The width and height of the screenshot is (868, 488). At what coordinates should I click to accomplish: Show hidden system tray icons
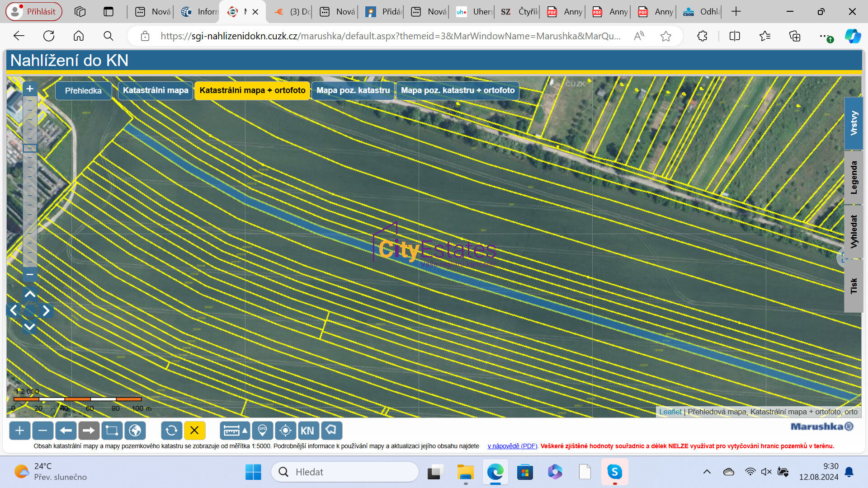(x=707, y=472)
